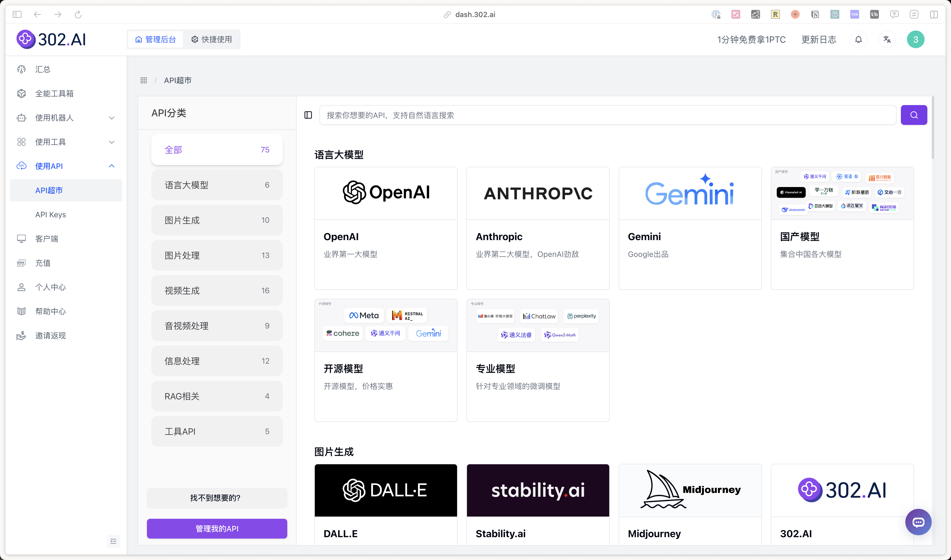
Task: Open the Gemini API card
Action: 690,228
